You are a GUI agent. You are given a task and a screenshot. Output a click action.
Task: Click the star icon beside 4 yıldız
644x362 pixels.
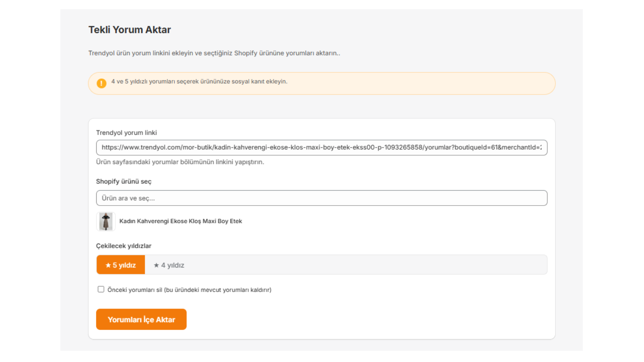click(x=156, y=265)
